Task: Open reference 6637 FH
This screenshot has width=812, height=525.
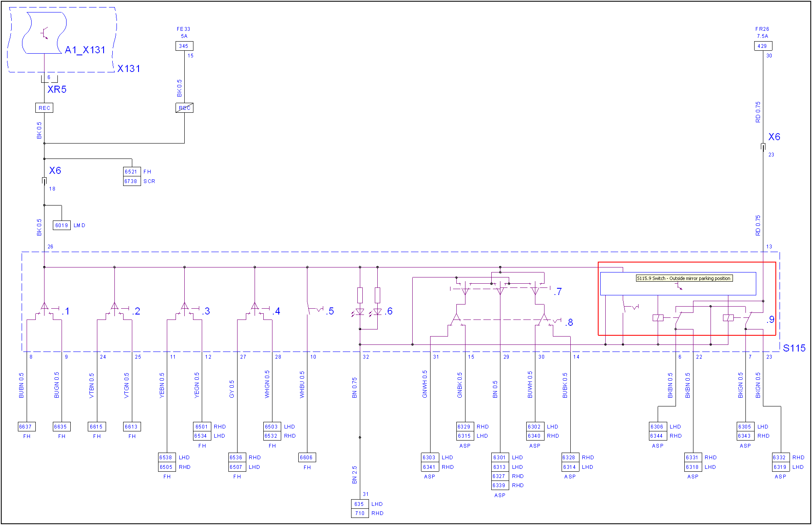Action: click(26, 427)
